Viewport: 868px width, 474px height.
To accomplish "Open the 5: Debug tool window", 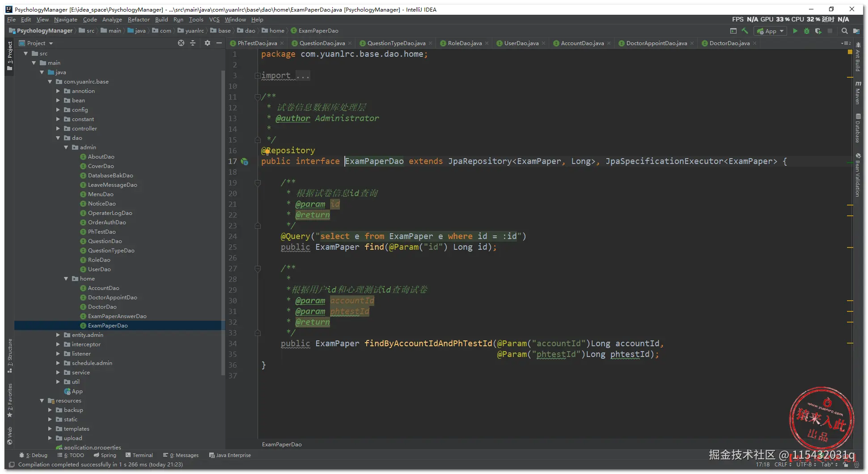I will 33,455.
